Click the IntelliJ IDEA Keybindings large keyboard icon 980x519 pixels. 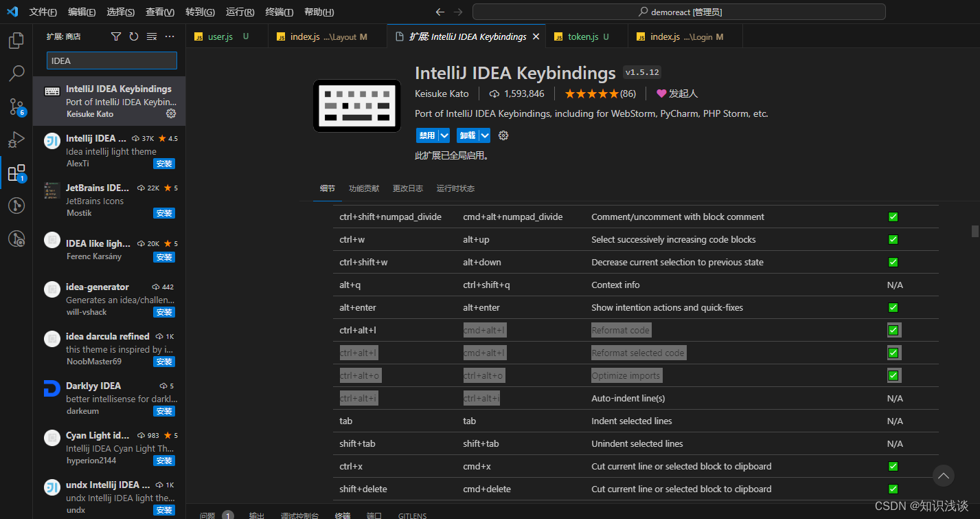point(356,106)
